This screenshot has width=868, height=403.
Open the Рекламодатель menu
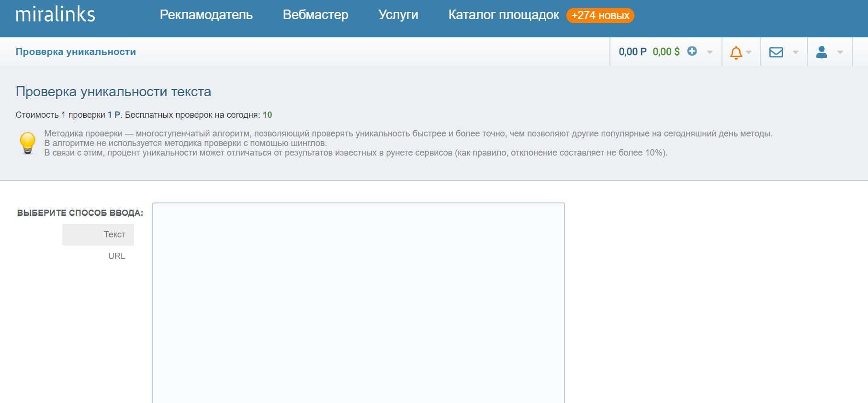(206, 15)
